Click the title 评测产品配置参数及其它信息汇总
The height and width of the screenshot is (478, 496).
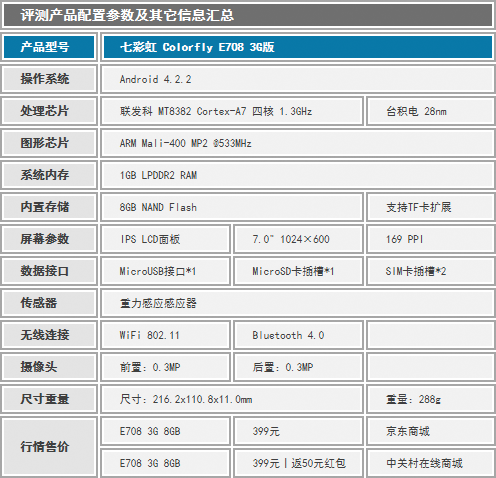coord(127,15)
